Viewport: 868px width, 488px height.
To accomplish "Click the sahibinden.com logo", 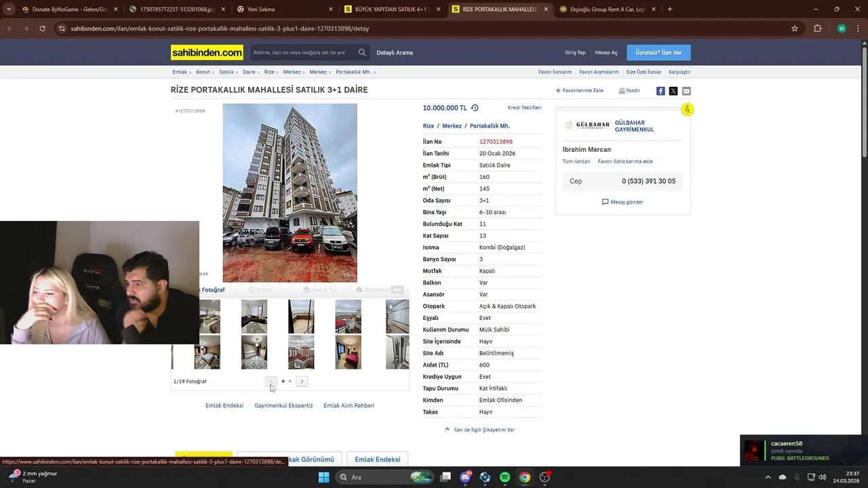I will coord(207,52).
